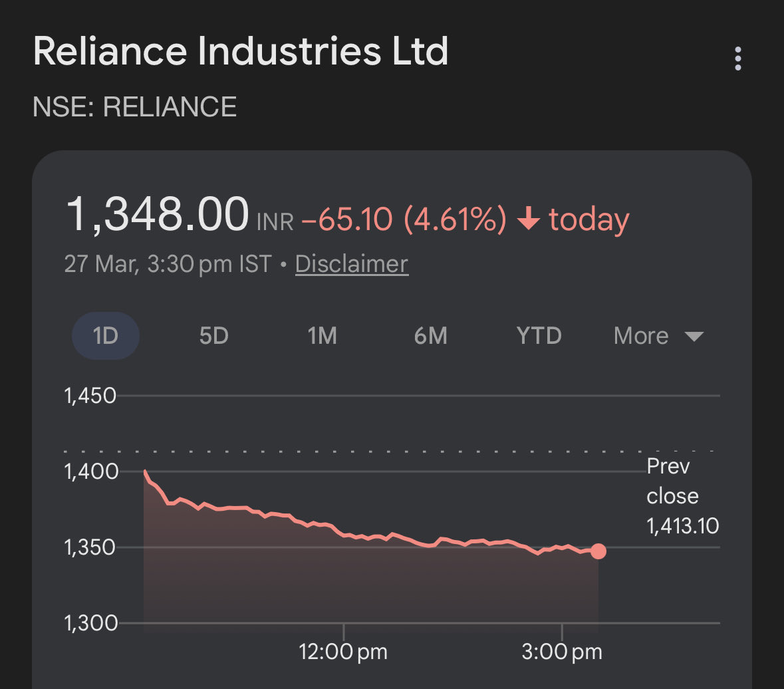Viewport: 784px width, 689px height.
Task: Click the 3:00 pm time axis label
Action: (x=562, y=651)
